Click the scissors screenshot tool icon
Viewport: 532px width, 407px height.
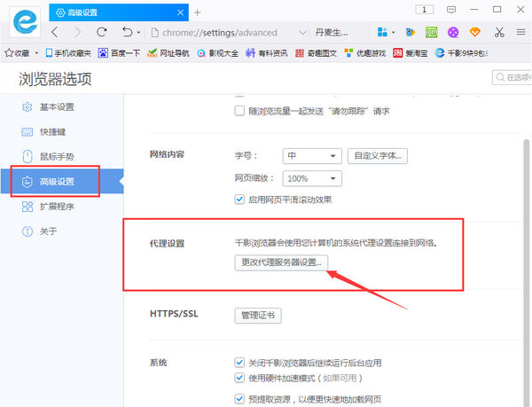[499, 32]
